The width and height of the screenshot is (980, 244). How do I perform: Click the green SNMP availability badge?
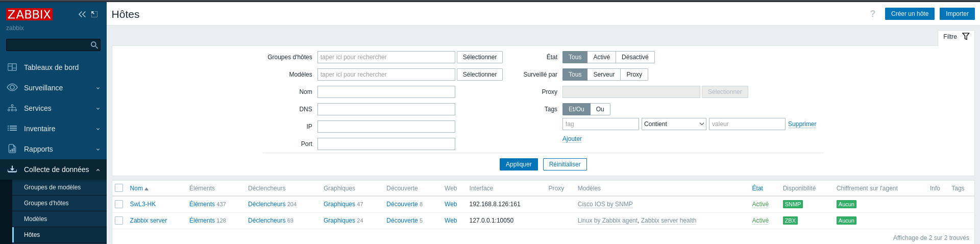coord(793,204)
